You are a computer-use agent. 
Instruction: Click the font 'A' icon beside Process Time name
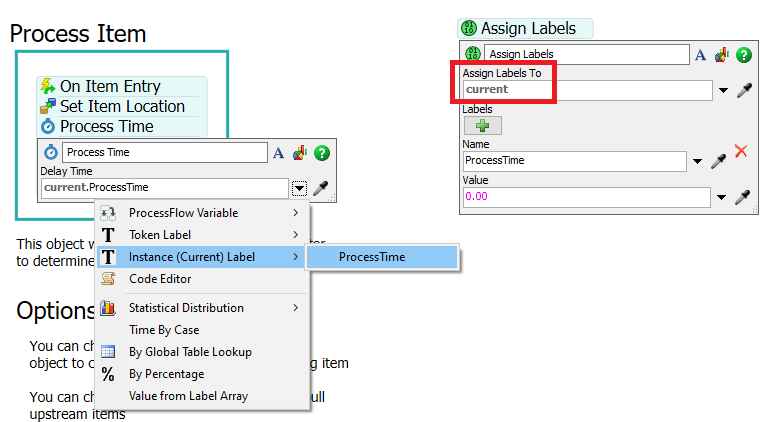pos(279,153)
